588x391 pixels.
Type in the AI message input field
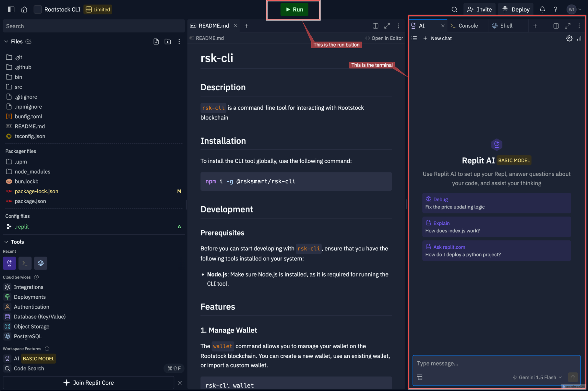[497, 363]
